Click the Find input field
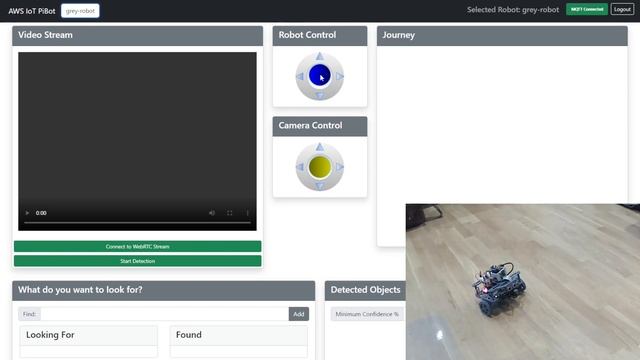 pos(164,314)
